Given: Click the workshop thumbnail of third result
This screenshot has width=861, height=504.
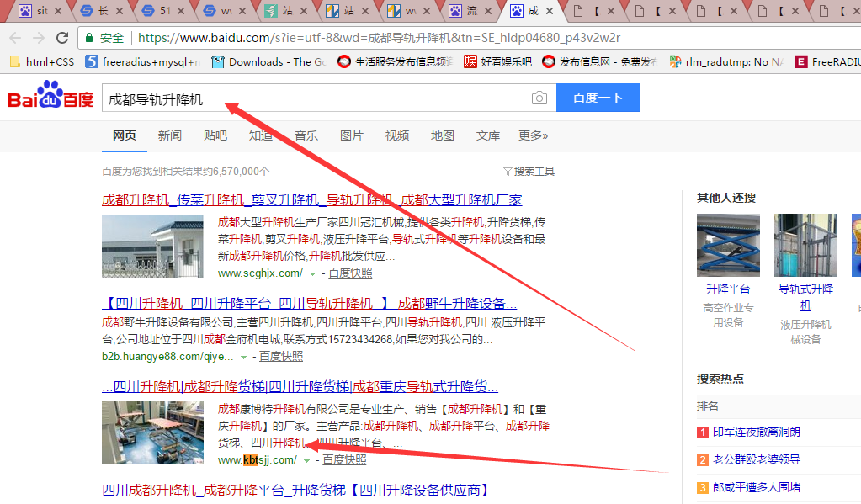Looking at the screenshot, I should pos(152,432).
